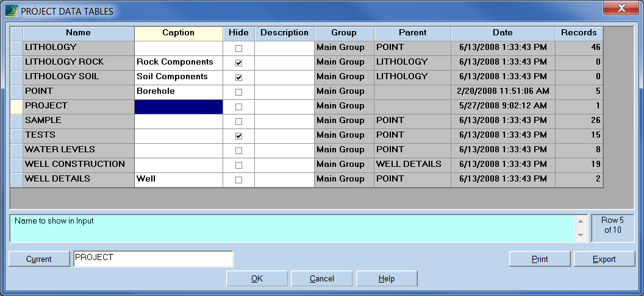Viewport: 644px width, 296px height.
Task: Check Hide box for POINT row
Action: tap(238, 92)
